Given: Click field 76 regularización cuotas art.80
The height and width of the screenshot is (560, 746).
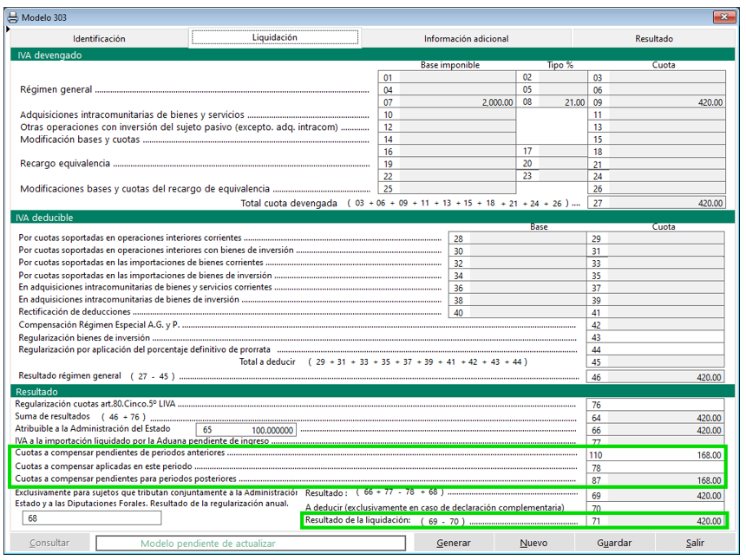Looking at the screenshot, I should point(655,405).
